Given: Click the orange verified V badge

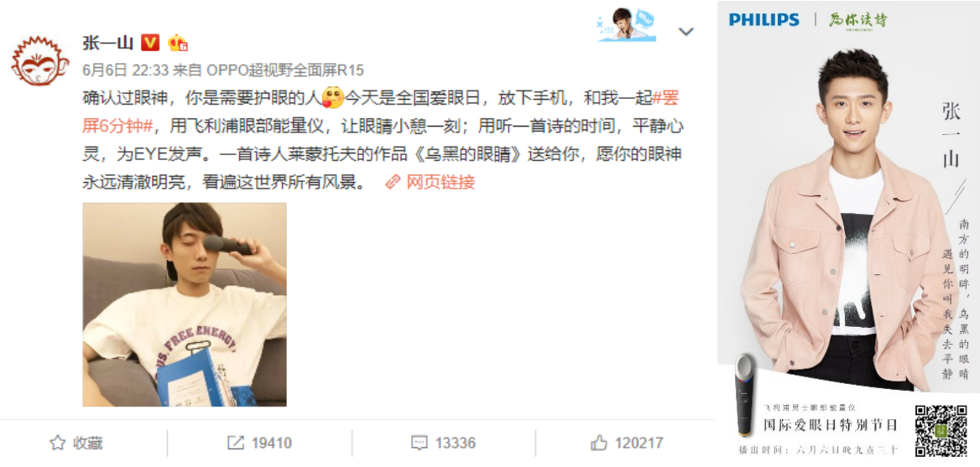Looking at the screenshot, I should (150, 43).
